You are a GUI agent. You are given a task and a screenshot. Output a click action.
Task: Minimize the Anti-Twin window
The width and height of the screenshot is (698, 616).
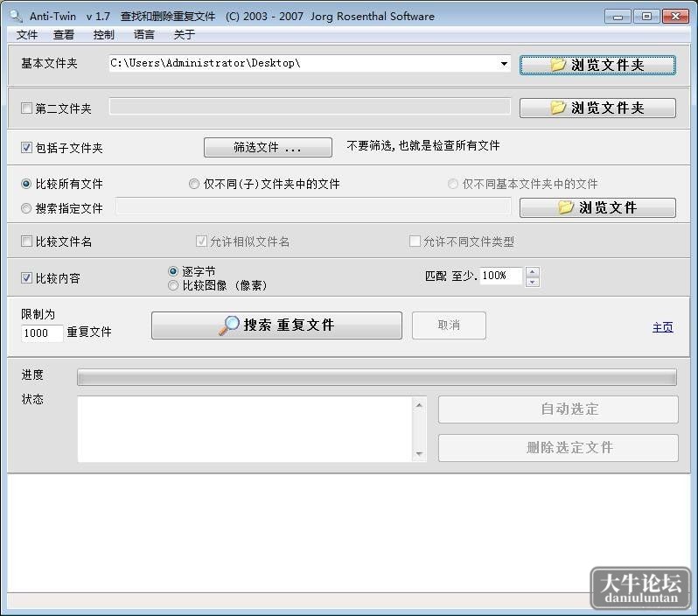coord(618,17)
